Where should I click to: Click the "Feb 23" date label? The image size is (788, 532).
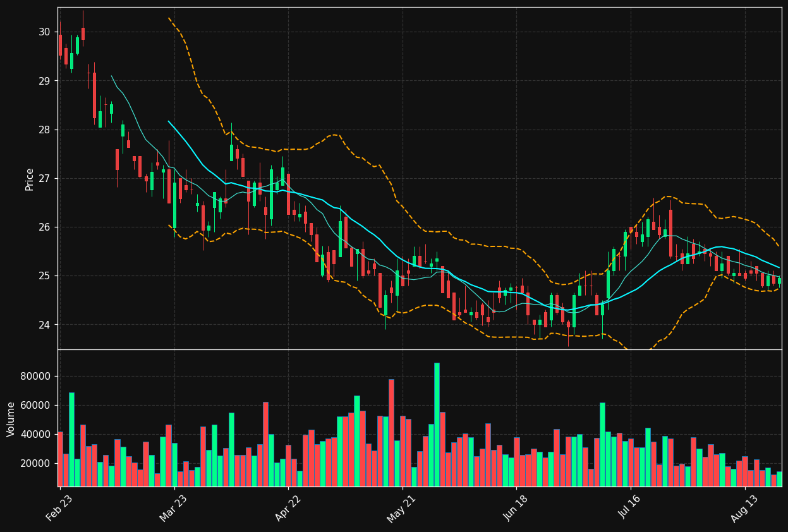(x=59, y=507)
